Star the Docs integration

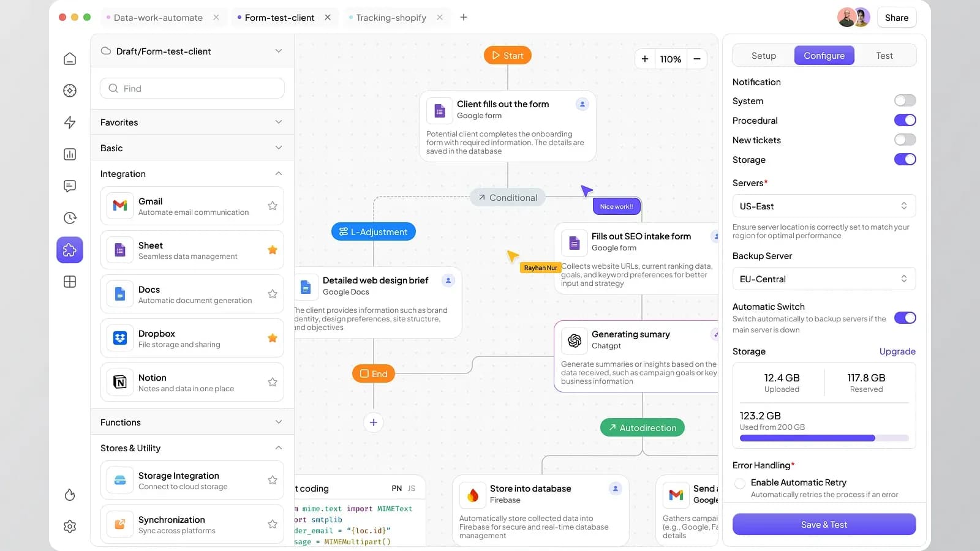273,294
